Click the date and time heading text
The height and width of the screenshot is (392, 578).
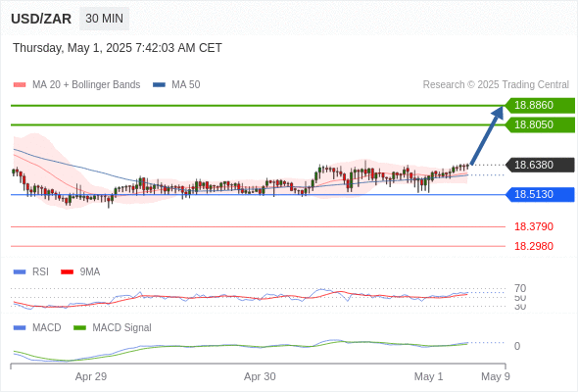pyautogui.click(x=118, y=48)
